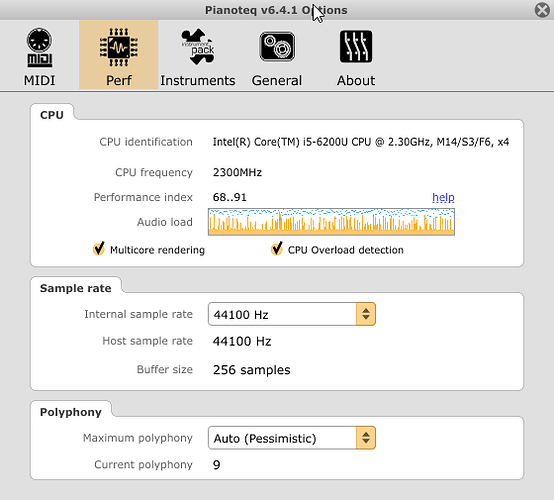Click the Internal sample rate arrow stepper

pyautogui.click(x=366, y=314)
